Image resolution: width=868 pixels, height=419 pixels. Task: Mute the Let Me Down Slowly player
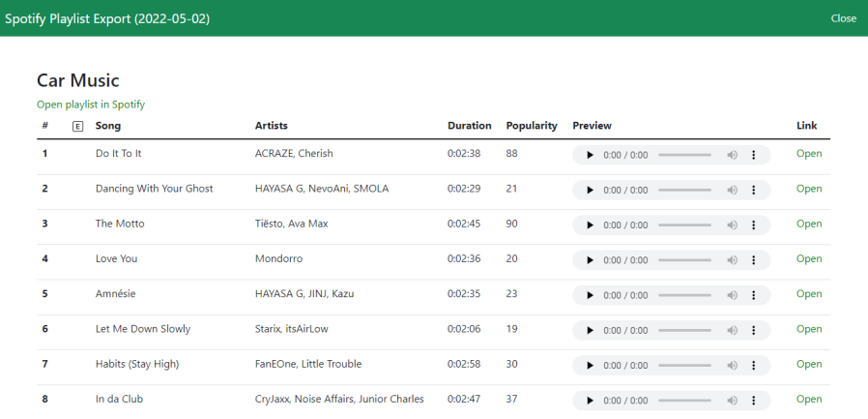(x=733, y=330)
